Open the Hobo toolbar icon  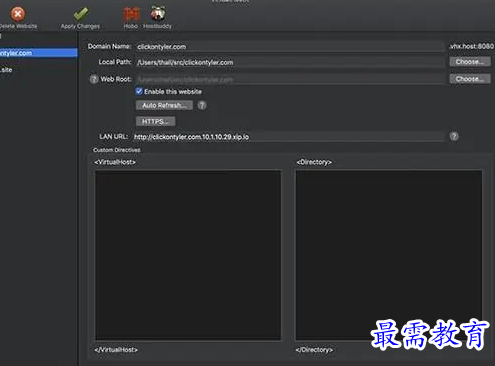pos(131,14)
